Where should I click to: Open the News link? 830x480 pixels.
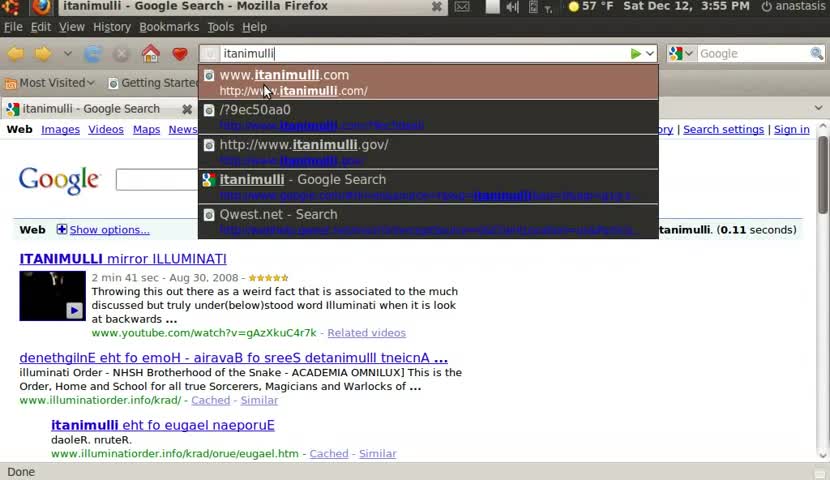tap(183, 130)
